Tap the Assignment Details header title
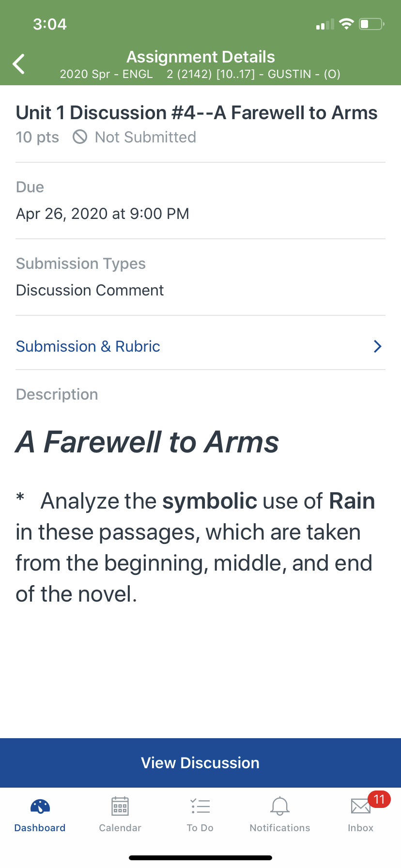401x868 pixels. (x=200, y=57)
